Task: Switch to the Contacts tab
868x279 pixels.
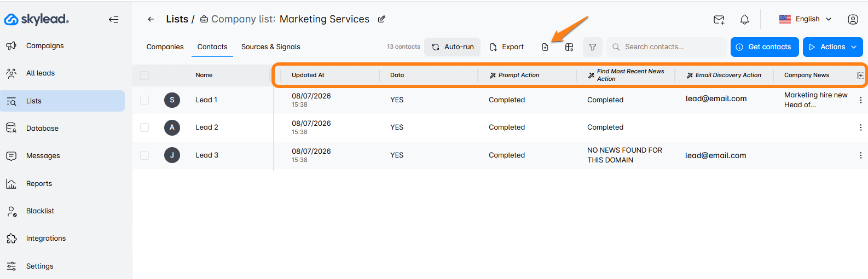Action: pos(212,47)
